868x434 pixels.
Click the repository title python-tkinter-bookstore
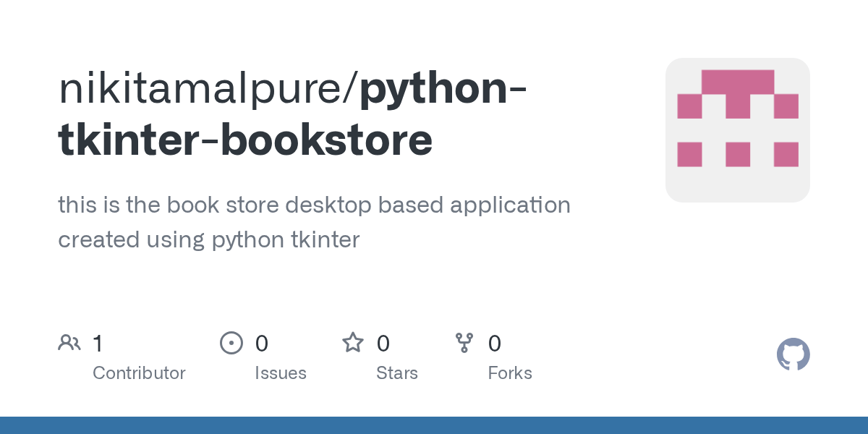coord(292,114)
